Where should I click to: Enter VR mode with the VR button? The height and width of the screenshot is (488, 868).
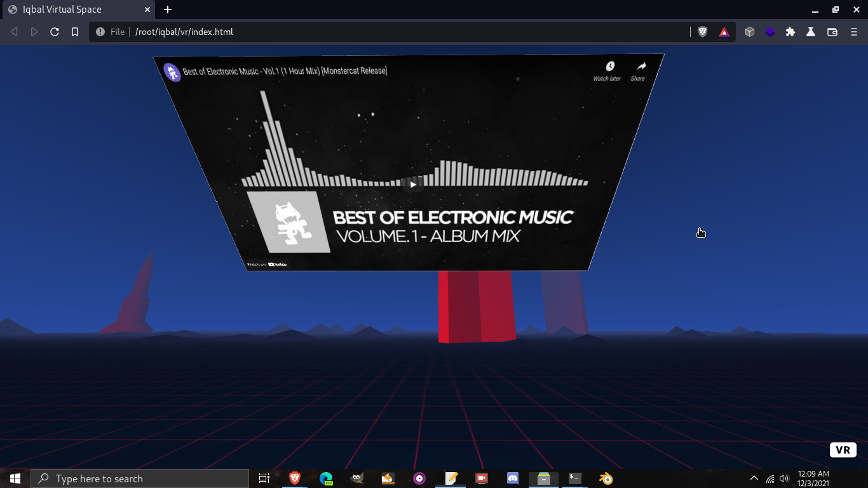pyautogui.click(x=843, y=450)
